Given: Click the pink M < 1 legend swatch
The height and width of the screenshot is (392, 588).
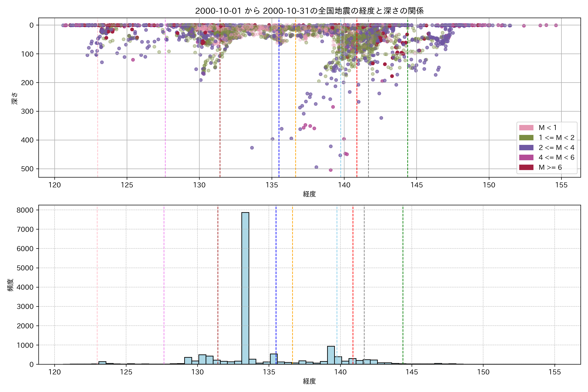Looking at the screenshot, I should 526,128.
